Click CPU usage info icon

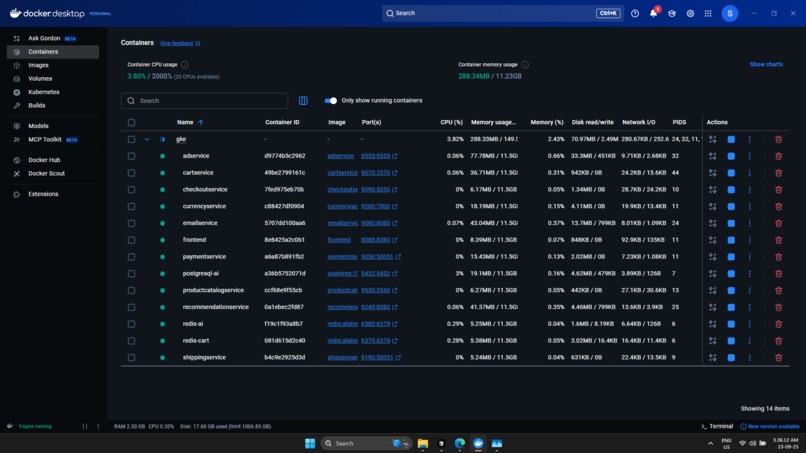pyautogui.click(x=185, y=65)
